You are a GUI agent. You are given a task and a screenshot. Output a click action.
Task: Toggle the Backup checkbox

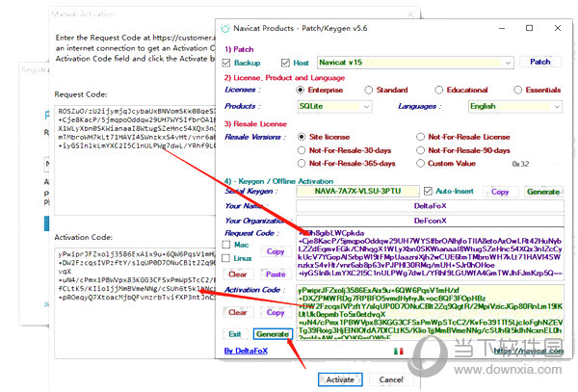click(x=226, y=63)
